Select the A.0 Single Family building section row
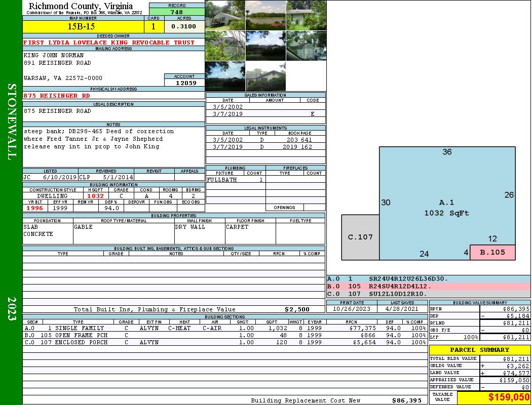532x405 pixels. tap(224, 328)
